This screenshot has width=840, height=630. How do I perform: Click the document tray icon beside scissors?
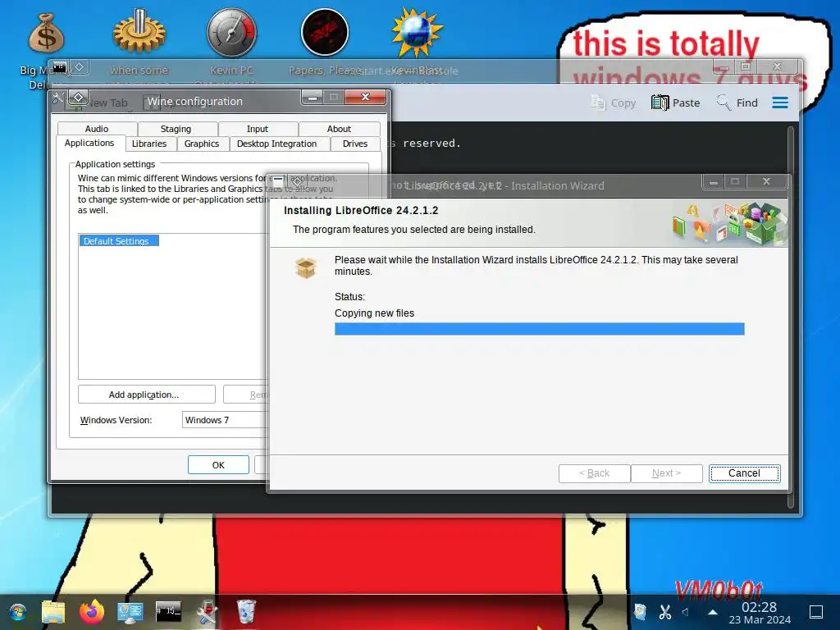click(640, 612)
